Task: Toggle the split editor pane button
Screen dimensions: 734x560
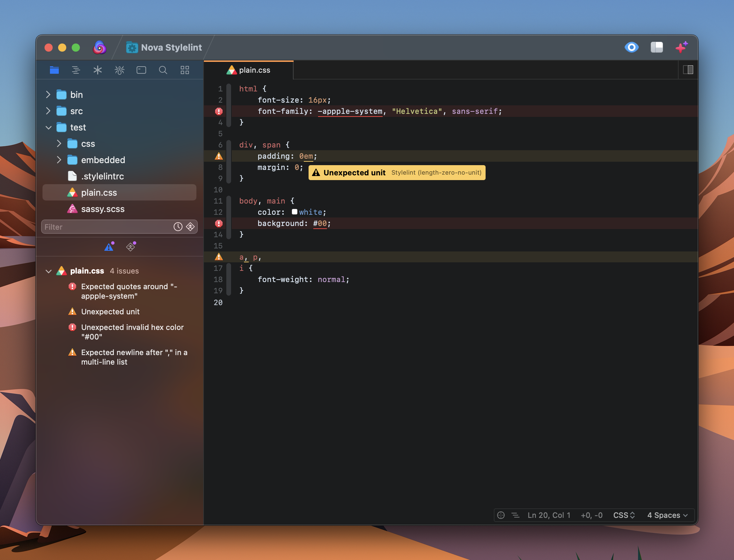Action: (688, 70)
